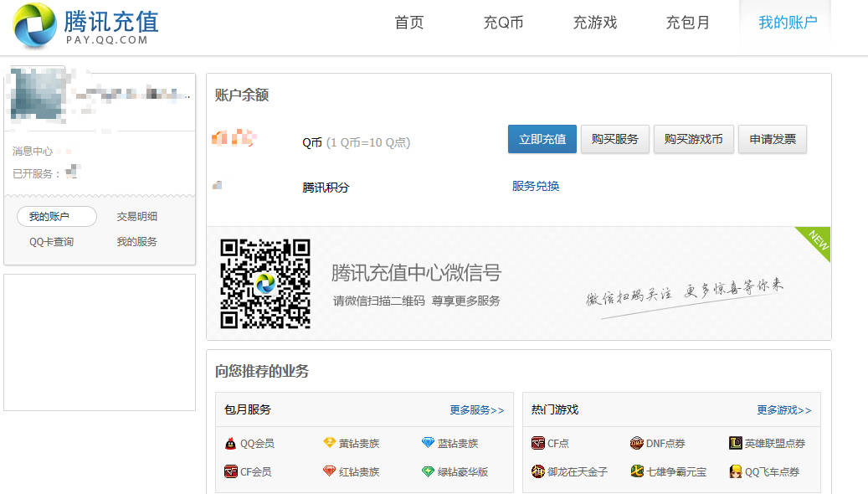
Task: Click the 黄钻贵族 yellow diamond icon
Action: 330,442
